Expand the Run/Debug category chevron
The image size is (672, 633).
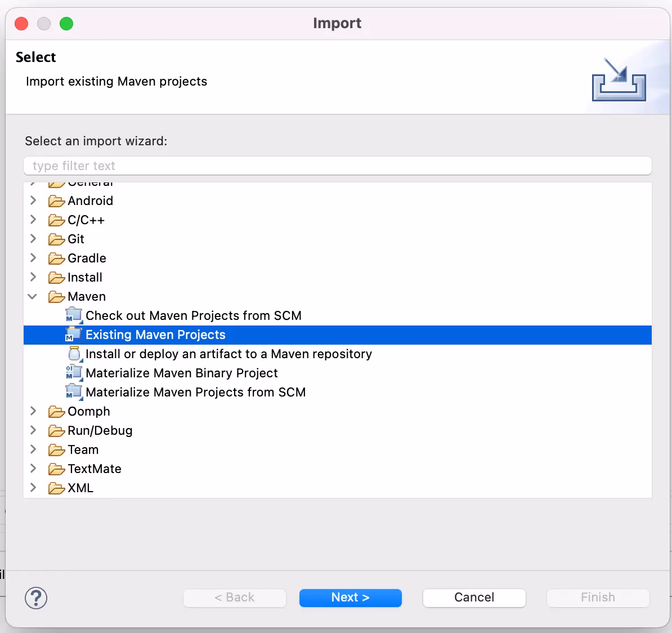(33, 430)
